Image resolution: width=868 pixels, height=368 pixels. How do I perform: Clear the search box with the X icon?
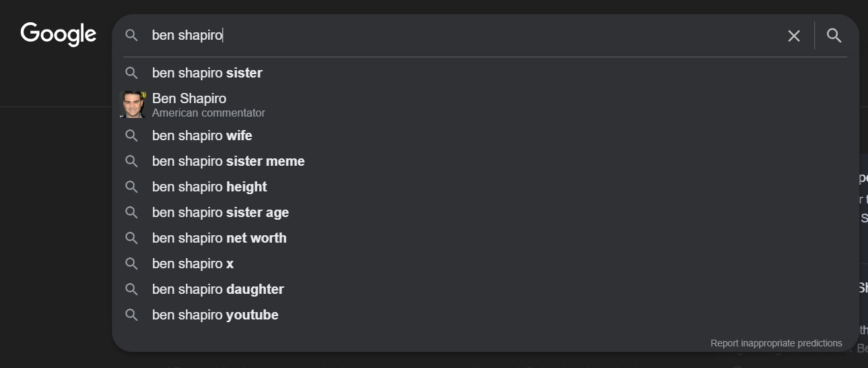point(794,36)
